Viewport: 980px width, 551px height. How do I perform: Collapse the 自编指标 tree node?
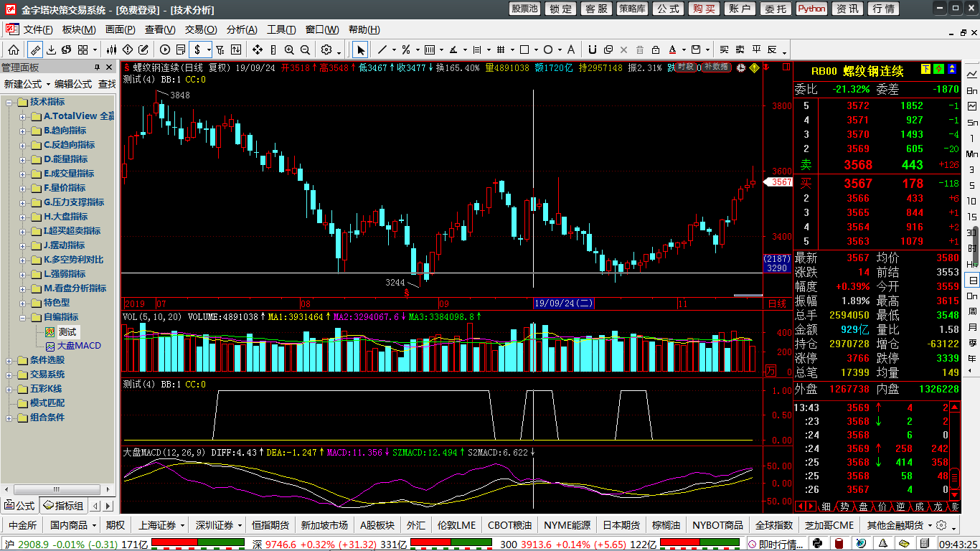[22, 317]
